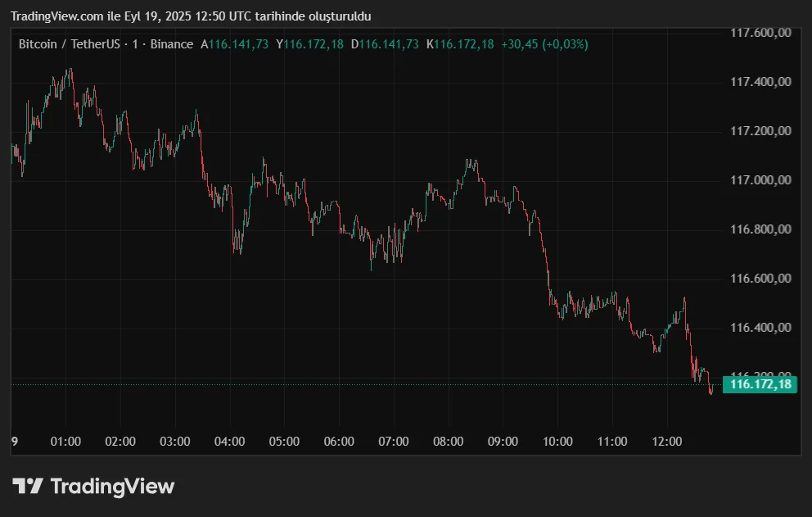Viewport: 812px width, 517px height.
Task: Click the high value Y116.172,18
Action: pyautogui.click(x=309, y=44)
